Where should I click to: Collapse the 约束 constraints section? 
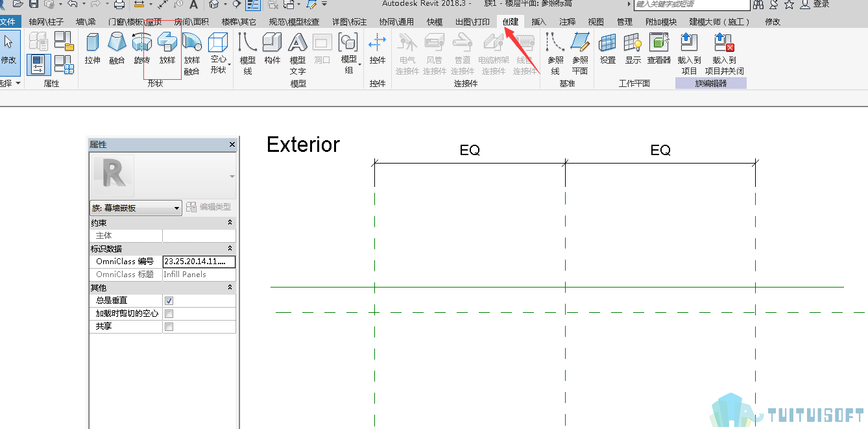pyautogui.click(x=230, y=223)
